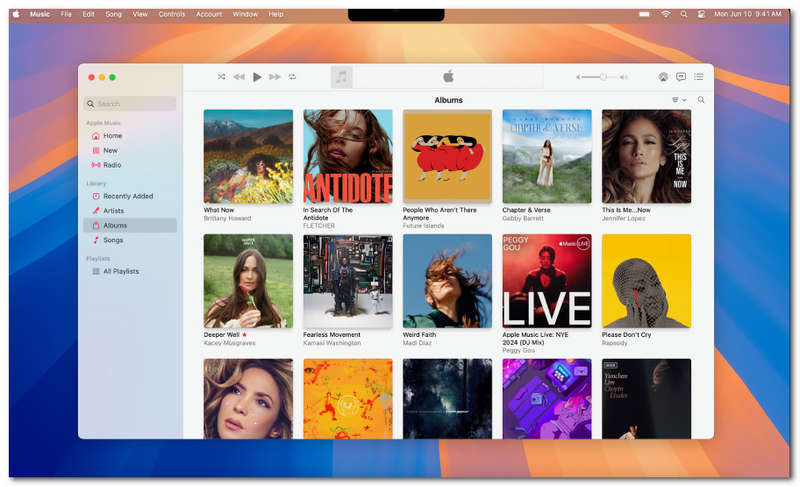Click artist name Gabby Barrett

(x=523, y=218)
